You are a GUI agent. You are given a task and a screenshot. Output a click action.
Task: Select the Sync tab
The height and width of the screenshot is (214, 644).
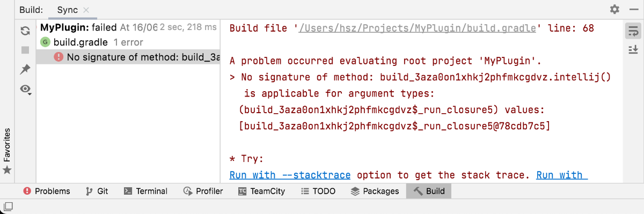click(67, 10)
